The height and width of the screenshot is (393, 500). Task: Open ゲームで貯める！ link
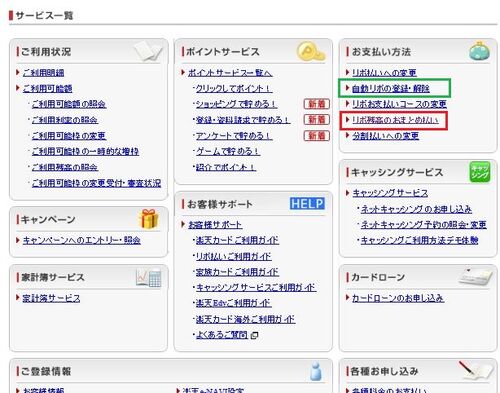tap(228, 151)
